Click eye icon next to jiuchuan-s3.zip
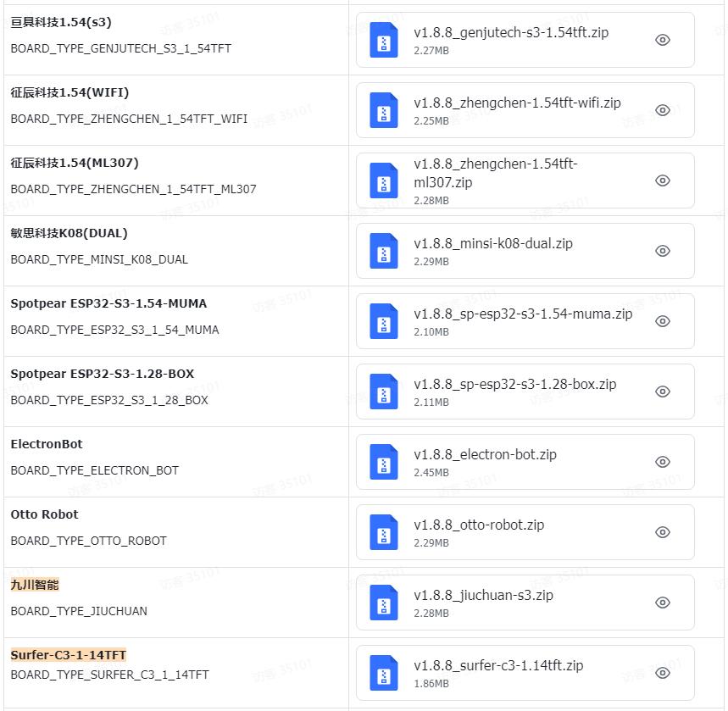The image size is (728, 711). 663,603
